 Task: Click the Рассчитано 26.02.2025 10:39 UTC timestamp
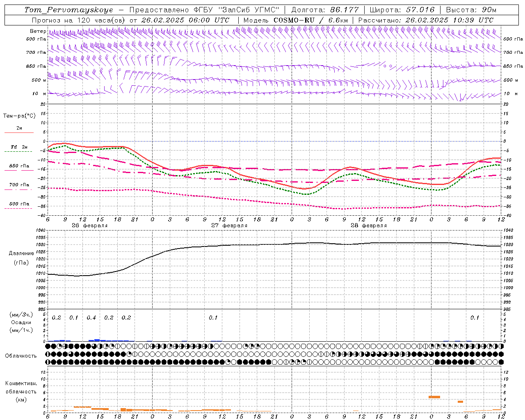(x=426, y=20)
